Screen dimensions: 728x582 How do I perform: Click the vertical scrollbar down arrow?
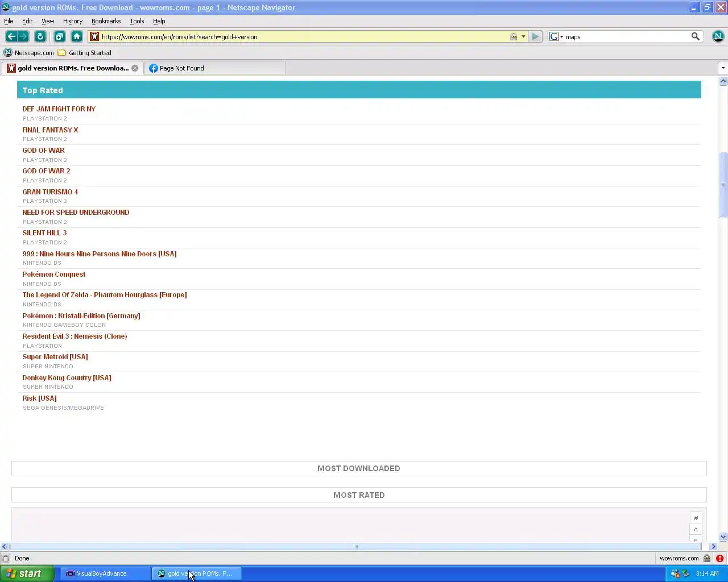(x=723, y=537)
